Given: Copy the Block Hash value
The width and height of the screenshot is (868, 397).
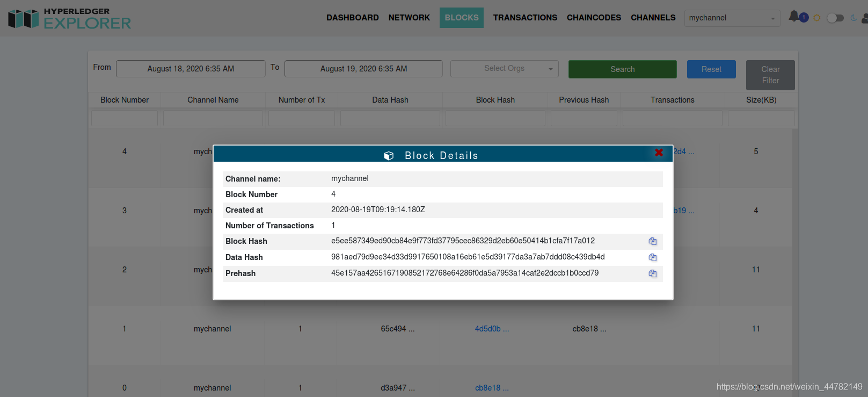Looking at the screenshot, I should [653, 241].
